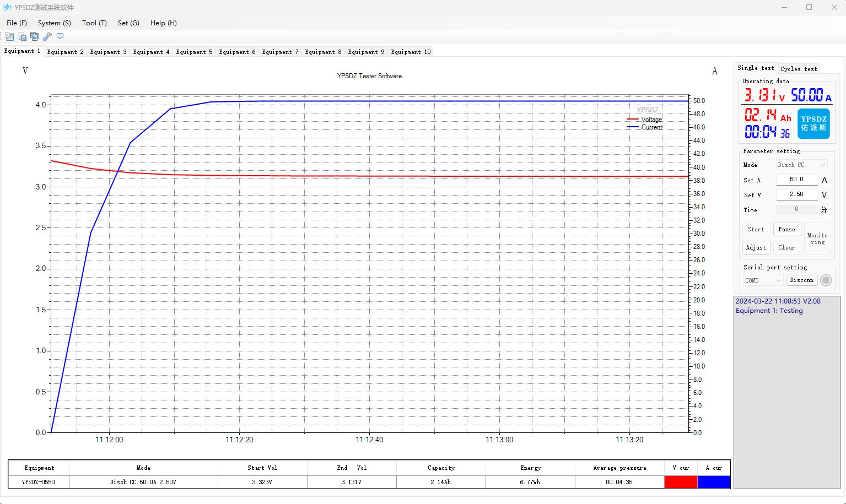Image resolution: width=846 pixels, height=504 pixels.
Task: Click the Set V voltage input field
Action: click(796, 194)
